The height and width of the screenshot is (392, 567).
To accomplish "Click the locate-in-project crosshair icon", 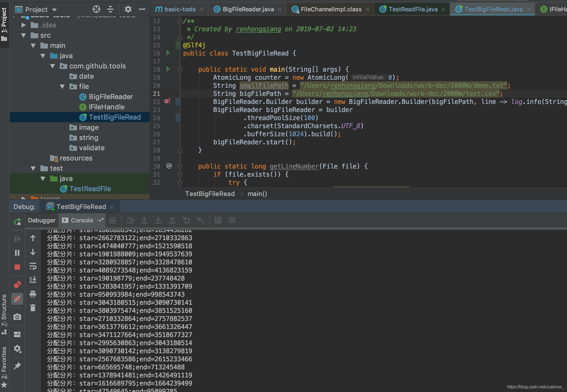I will click(x=96, y=9).
